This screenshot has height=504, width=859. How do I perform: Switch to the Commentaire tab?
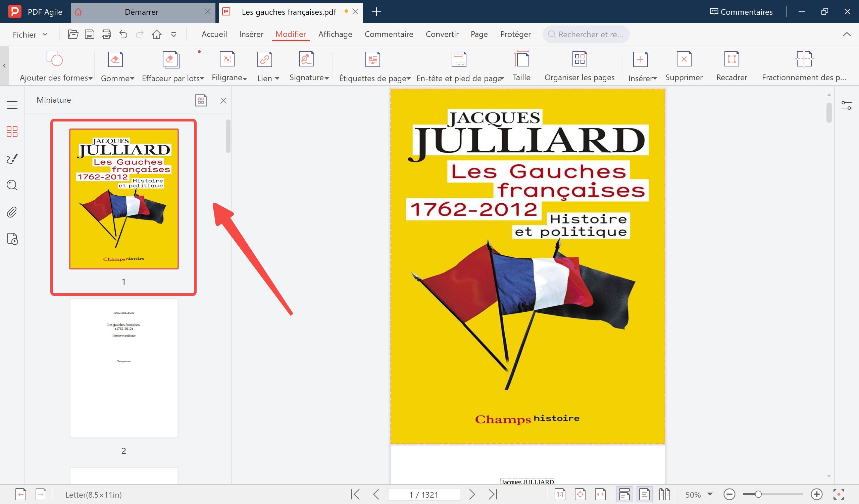coord(389,34)
